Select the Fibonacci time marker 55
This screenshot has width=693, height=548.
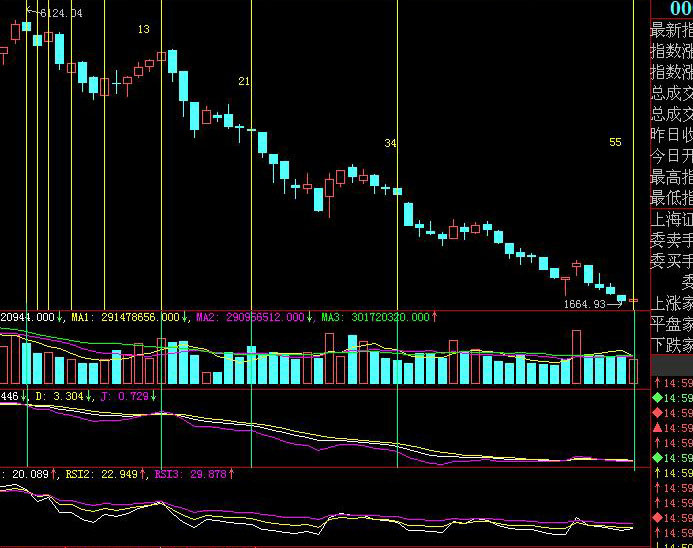pos(615,143)
